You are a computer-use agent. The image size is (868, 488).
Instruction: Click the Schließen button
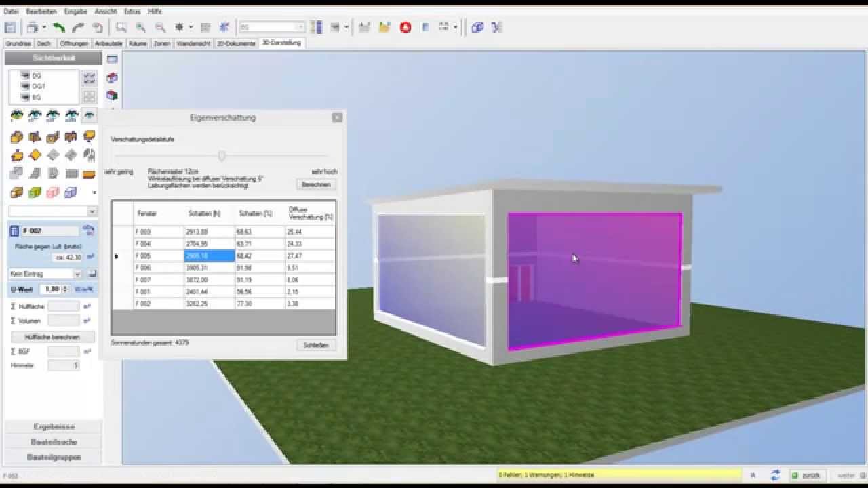click(316, 345)
